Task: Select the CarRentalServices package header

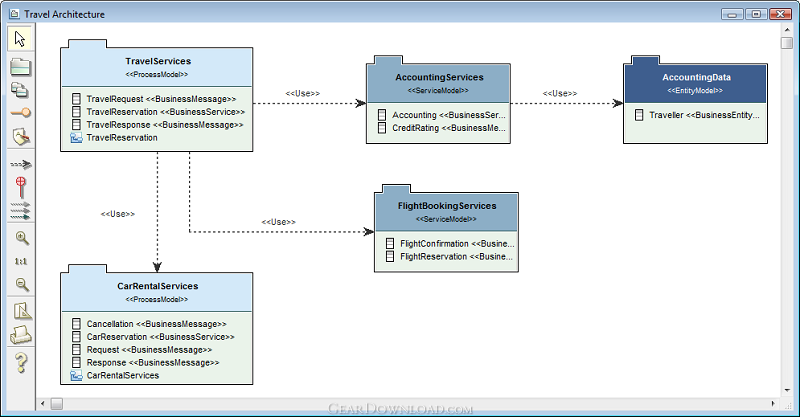Action: [157, 292]
